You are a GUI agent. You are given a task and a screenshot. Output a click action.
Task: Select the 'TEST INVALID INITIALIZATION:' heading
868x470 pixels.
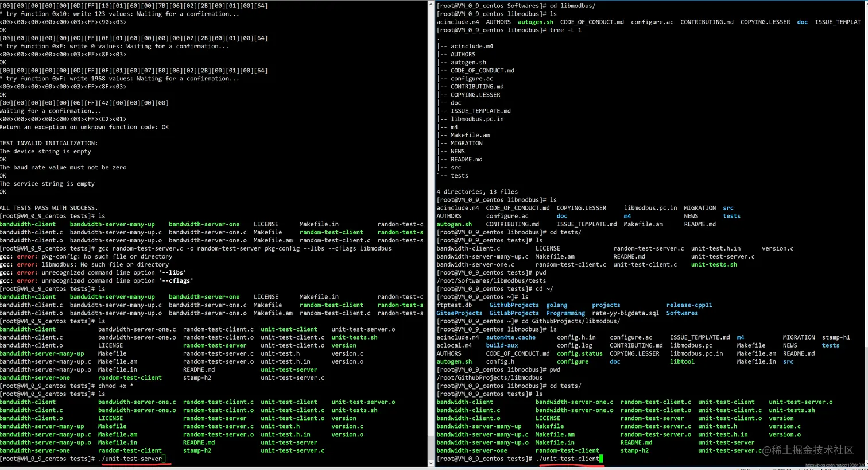point(49,144)
